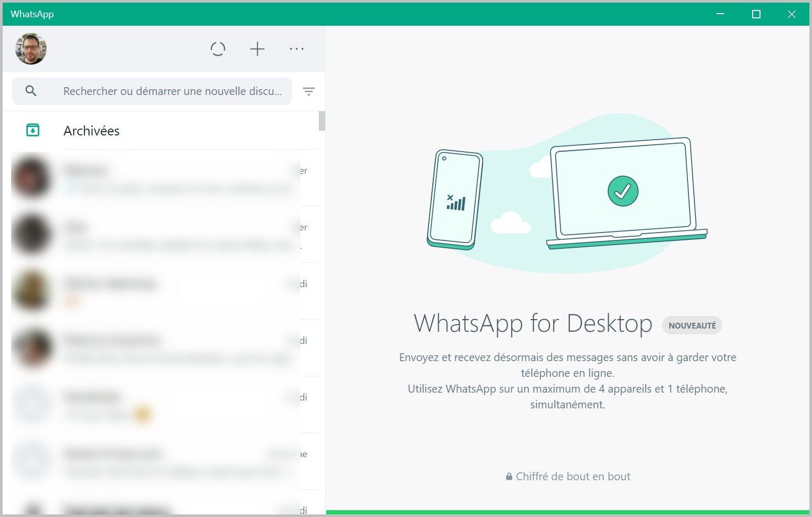The image size is (812, 517).
Task: Close the WhatsApp window
Action: (x=792, y=14)
